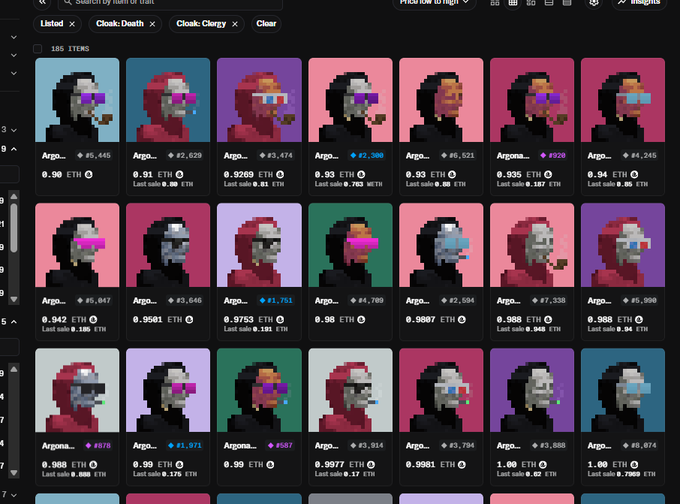Screen dimensions: 680x504
Task: Open the NFT thumbnail numbered #3,474
Action: [x=259, y=100]
